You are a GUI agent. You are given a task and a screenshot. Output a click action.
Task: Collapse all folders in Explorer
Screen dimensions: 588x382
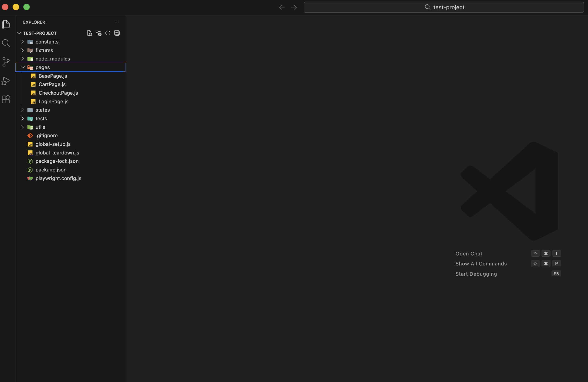pyautogui.click(x=117, y=33)
